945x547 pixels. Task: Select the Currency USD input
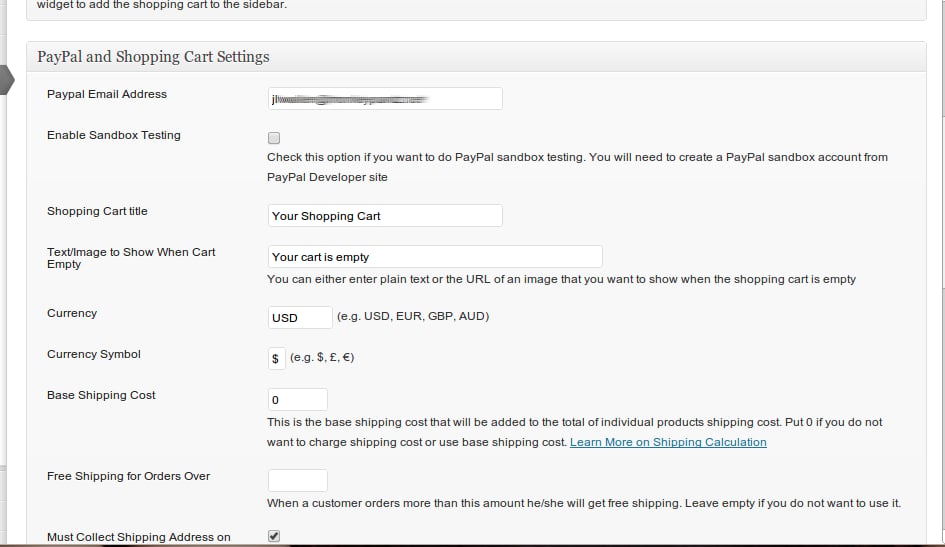point(300,317)
